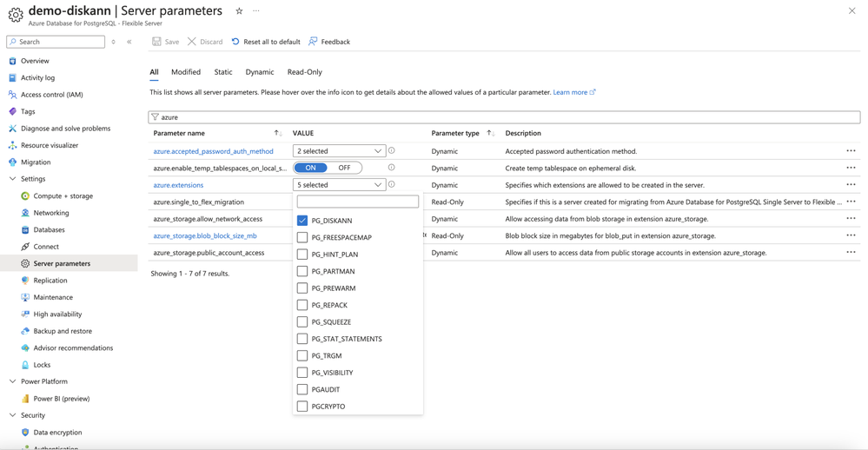Click Reset all to default
Viewport: 868px width, 450px height.
point(266,42)
